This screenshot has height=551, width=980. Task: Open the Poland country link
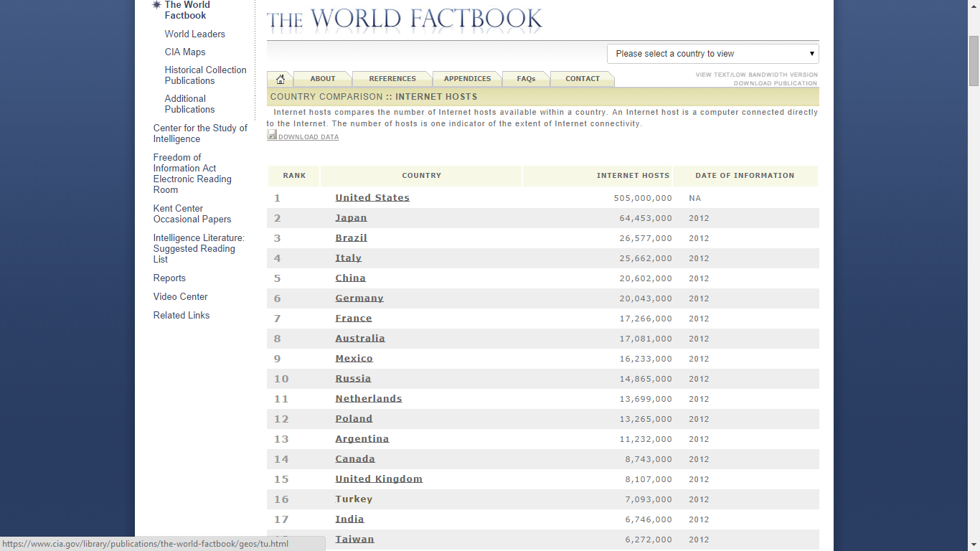pyautogui.click(x=354, y=419)
